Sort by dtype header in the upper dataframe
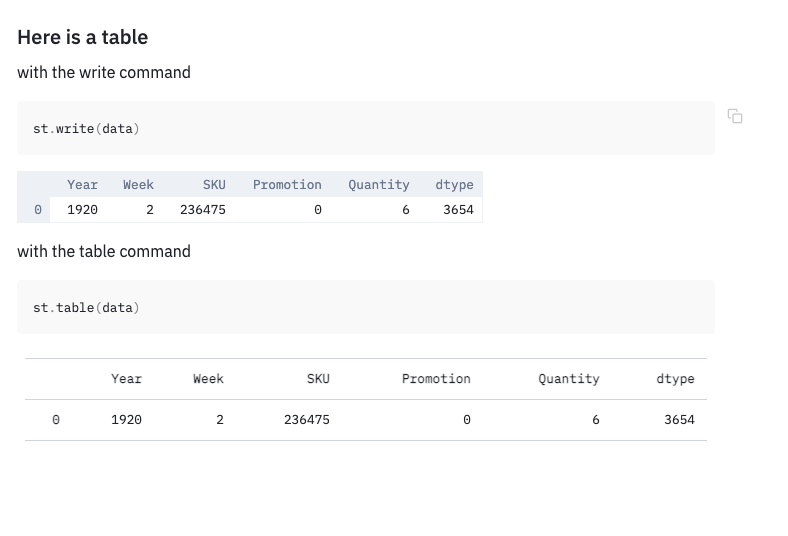 [454, 185]
